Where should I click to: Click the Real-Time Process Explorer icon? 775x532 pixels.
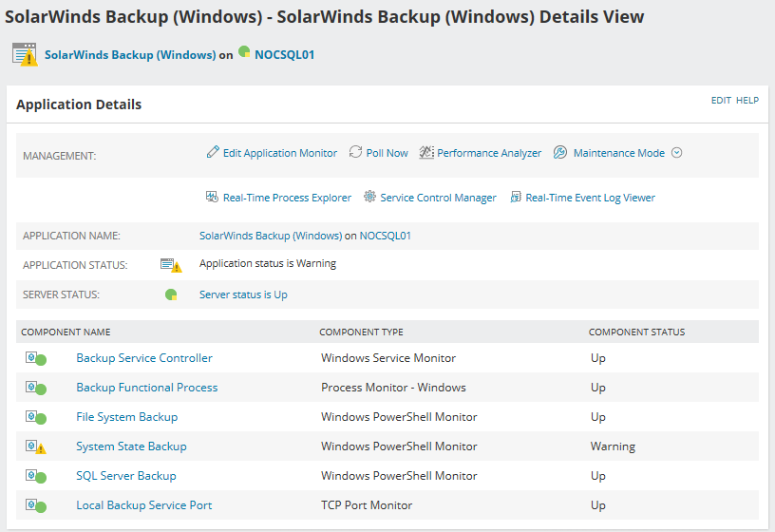pyautogui.click(x=213, y=198)
